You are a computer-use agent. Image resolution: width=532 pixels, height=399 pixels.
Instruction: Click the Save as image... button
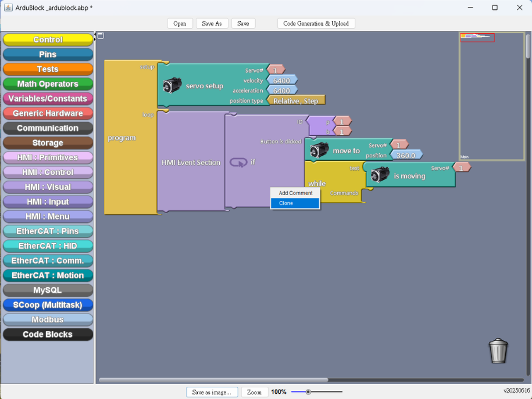point(212,392)
